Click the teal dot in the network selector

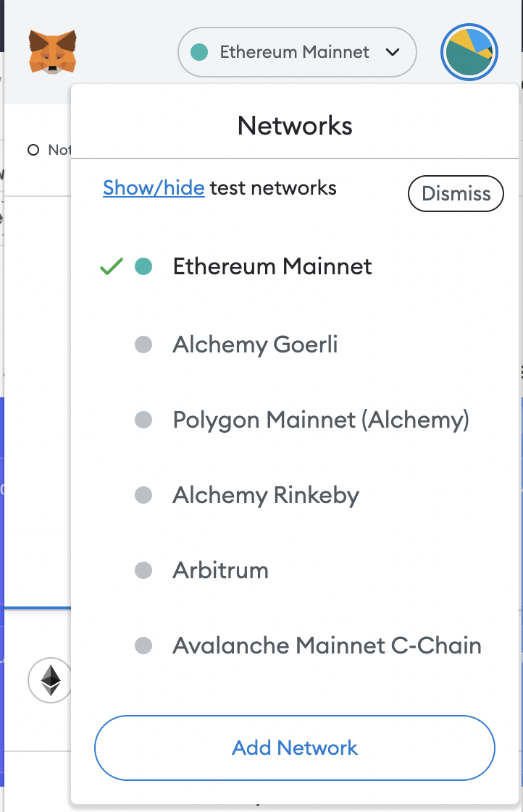[198, 52]
